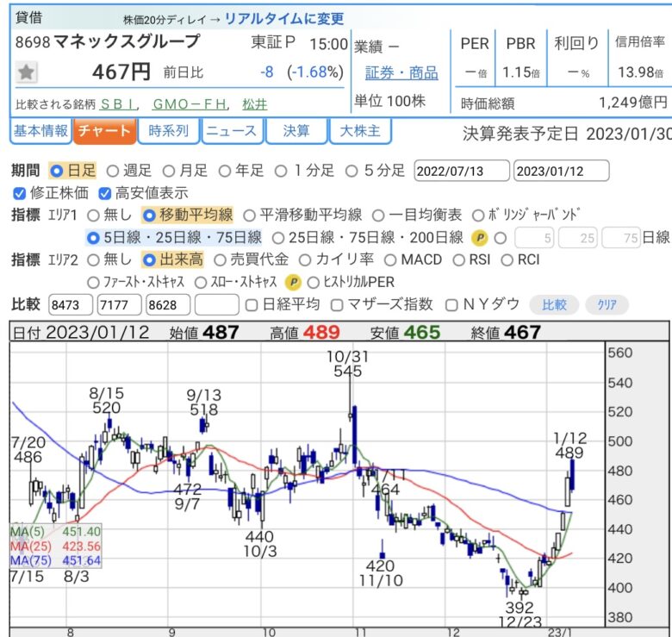This screenshot has width=672, height=637.
Task: Select the ファースト・ストキャス indicator
Action: (93, 283)
